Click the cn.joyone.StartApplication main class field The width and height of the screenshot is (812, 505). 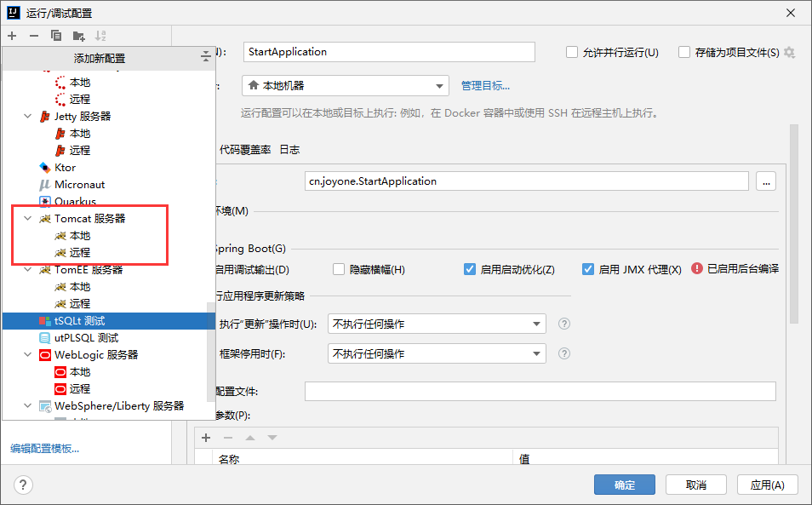point(527,181)
